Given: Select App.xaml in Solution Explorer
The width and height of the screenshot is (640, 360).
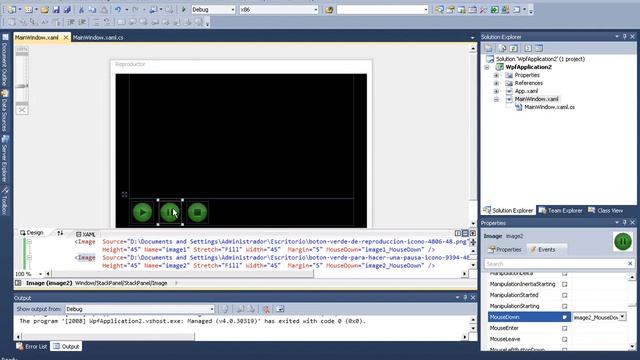Looking at the screenshot, I should [526, 91].
